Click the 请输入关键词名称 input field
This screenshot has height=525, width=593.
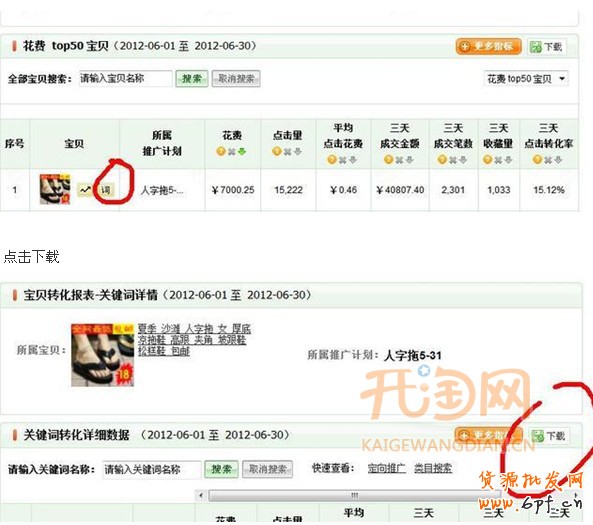[x=152, y=469]
